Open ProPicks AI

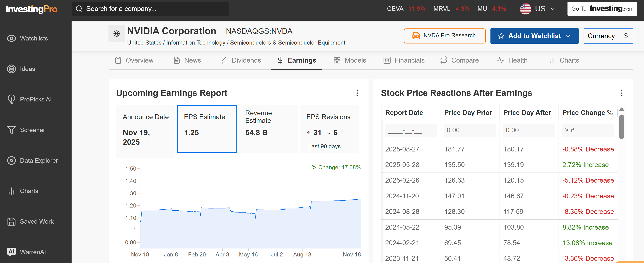(36, 99)
